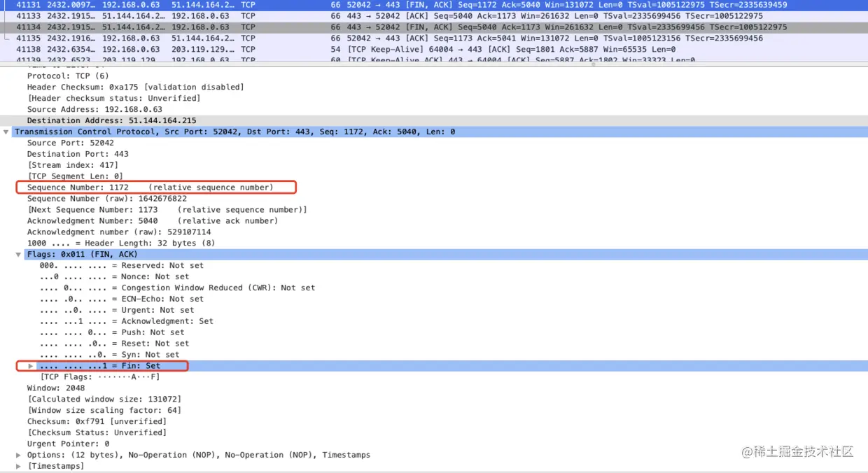This screenshot has width=868, height=473.
Task: Select packet 41131 in the packet list
Action: (x=434, y=5)
